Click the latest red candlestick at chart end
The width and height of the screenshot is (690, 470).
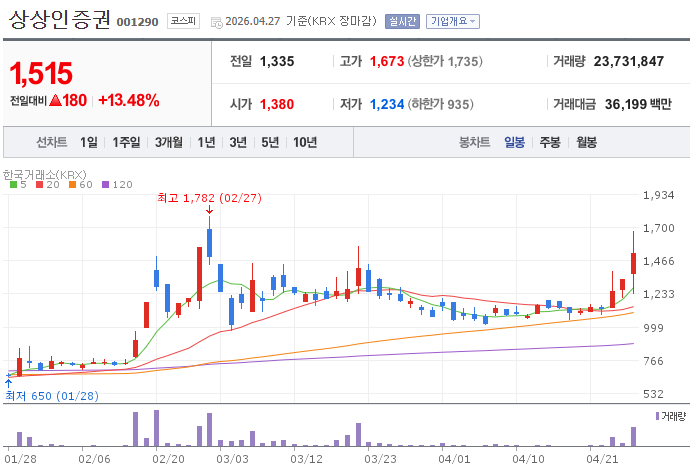click(x=633, y=263)
